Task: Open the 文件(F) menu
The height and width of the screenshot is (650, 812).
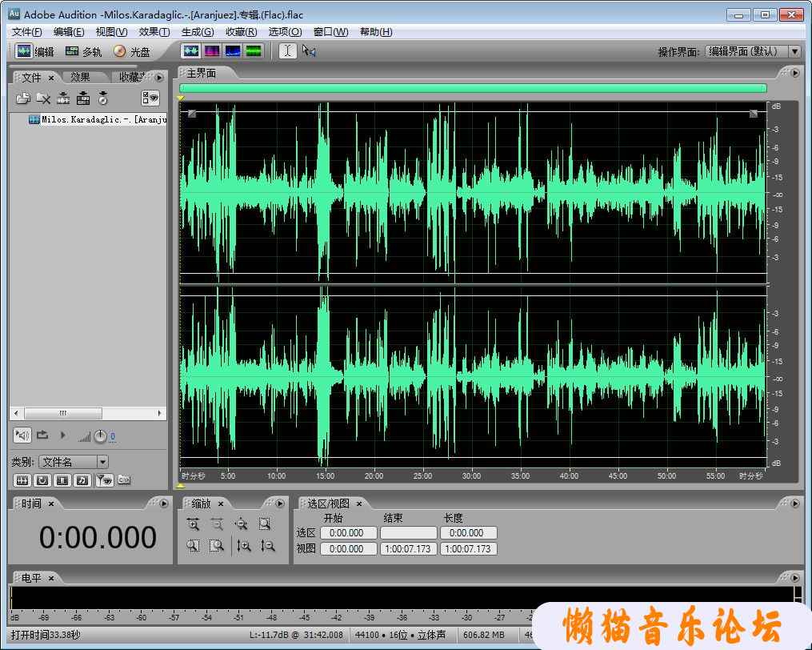Action: pos(26,32)
